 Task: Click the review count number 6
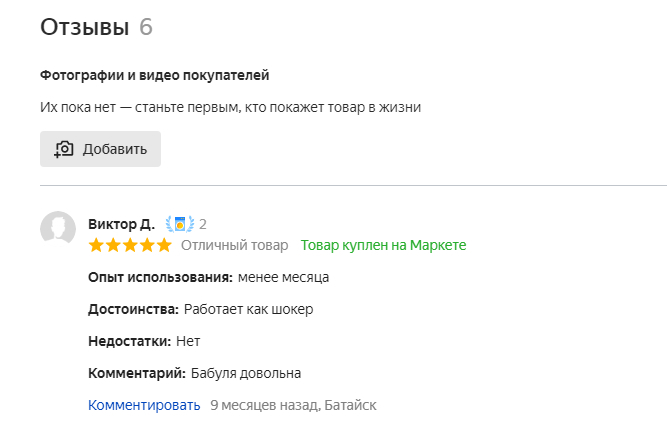146,27
